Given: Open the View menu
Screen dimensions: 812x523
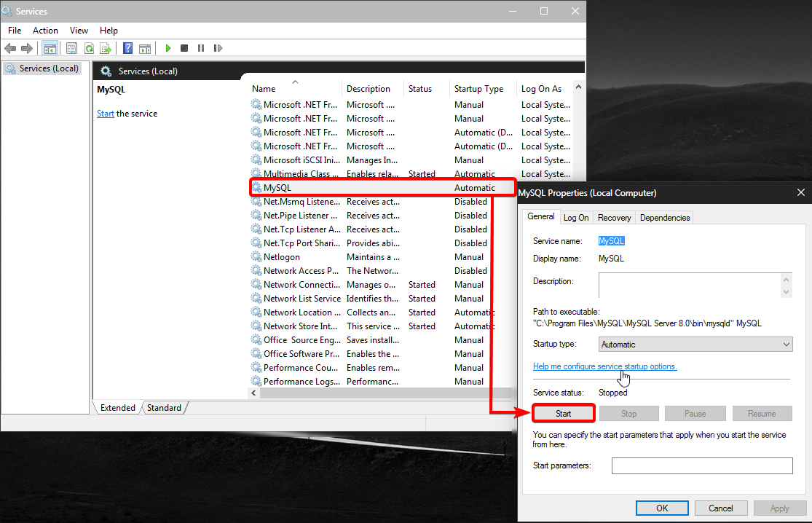Looking at the screenshot, I should [x=79, y=31].
